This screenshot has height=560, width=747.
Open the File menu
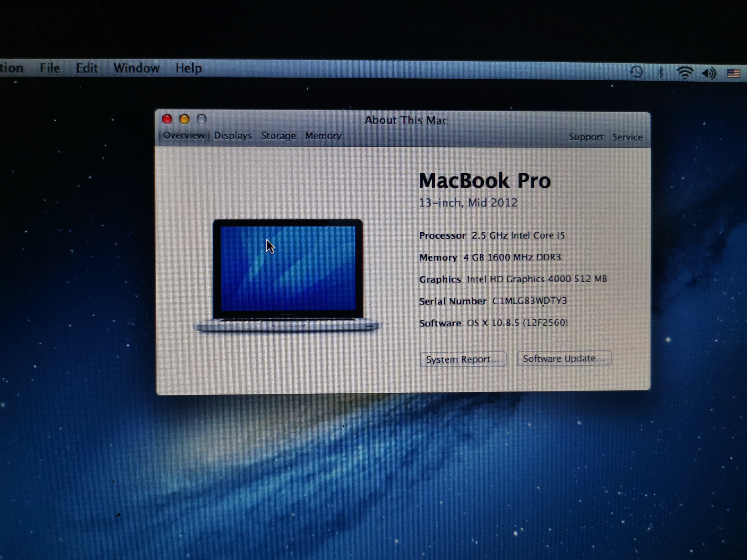[50, 68]
